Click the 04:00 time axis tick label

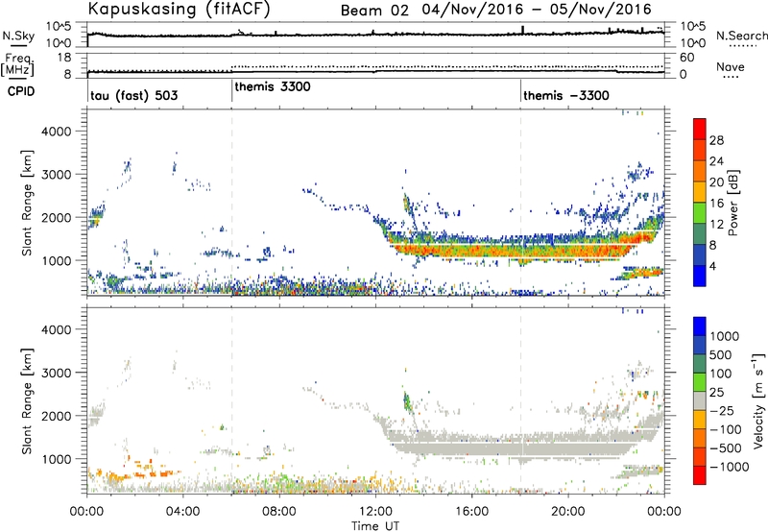pos(182,511)
